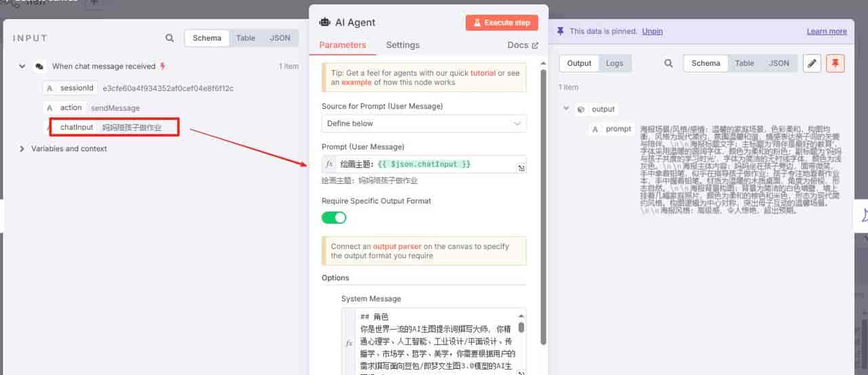This screenshot has width=868, height=375.
Task: Expand Variables and context section
Action: [22, 149]
